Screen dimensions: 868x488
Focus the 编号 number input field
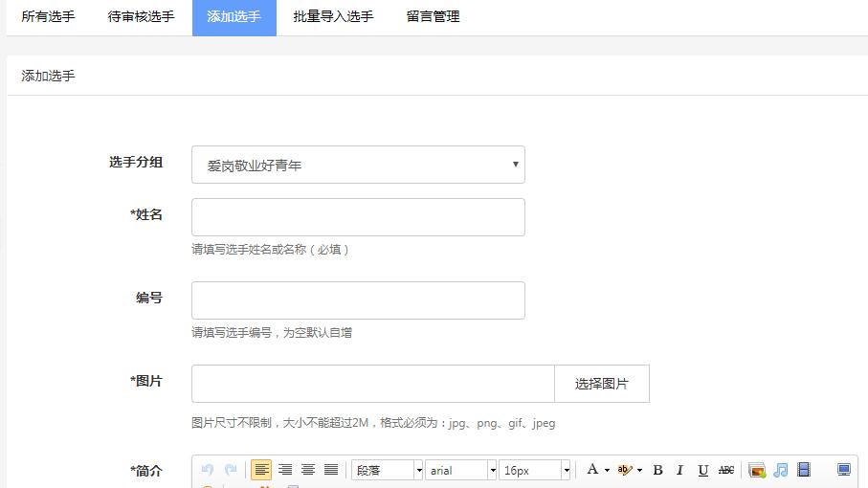tap(358, 300)
